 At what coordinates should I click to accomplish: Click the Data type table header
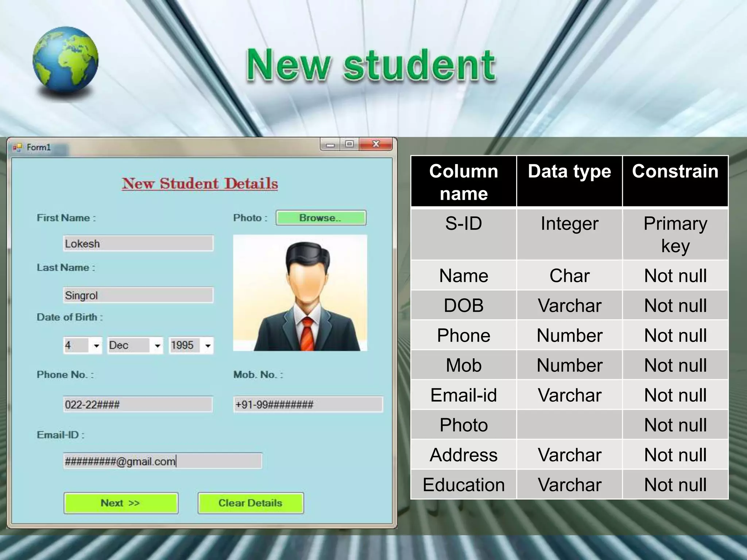pos(569,182)
